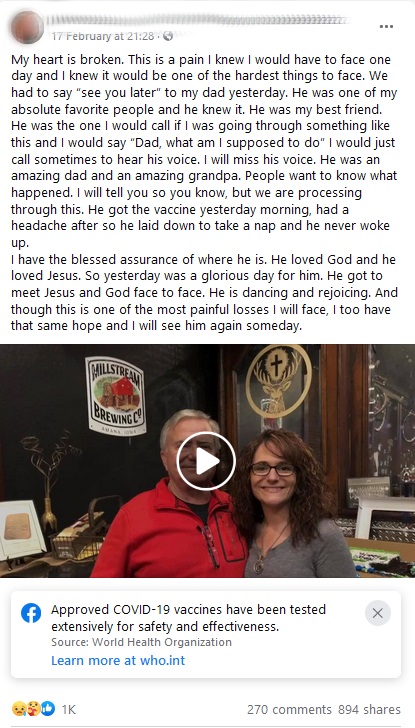The height and width of the screenshot is (728, 415).
Task: Click the like thumbs-up reaction icon
Action: point(47,708)
